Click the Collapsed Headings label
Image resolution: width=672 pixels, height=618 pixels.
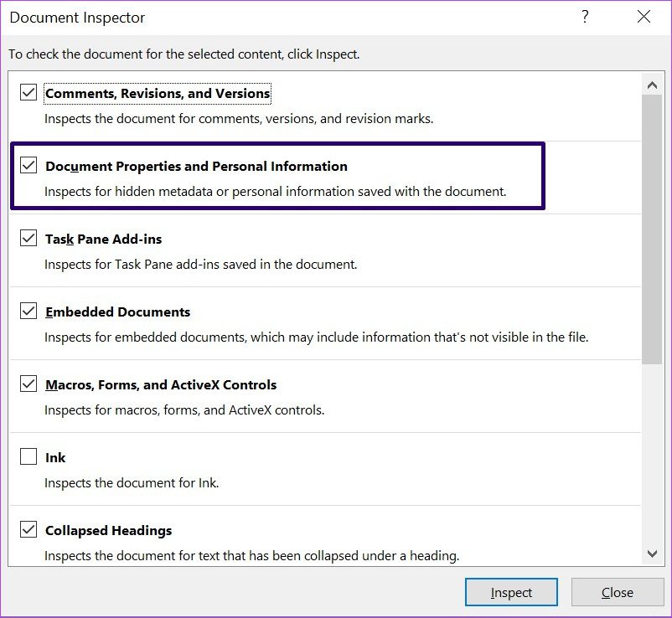pyautogui.click(x=108, y=530)
